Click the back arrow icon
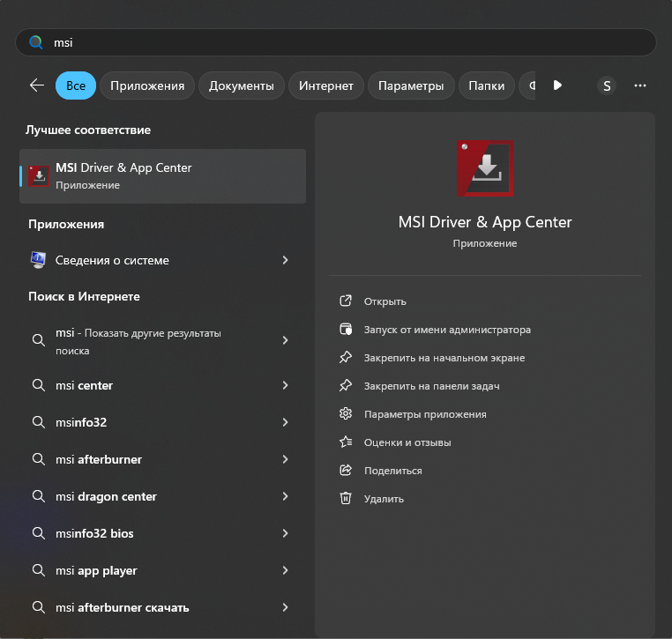 click(x=37, y=85)
